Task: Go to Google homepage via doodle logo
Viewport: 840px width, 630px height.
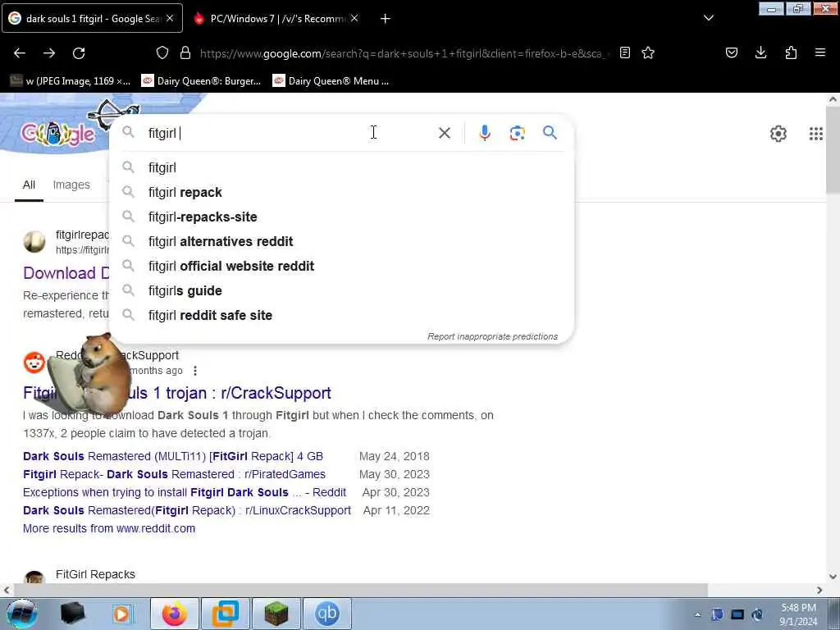Action: tap(58, 134)
